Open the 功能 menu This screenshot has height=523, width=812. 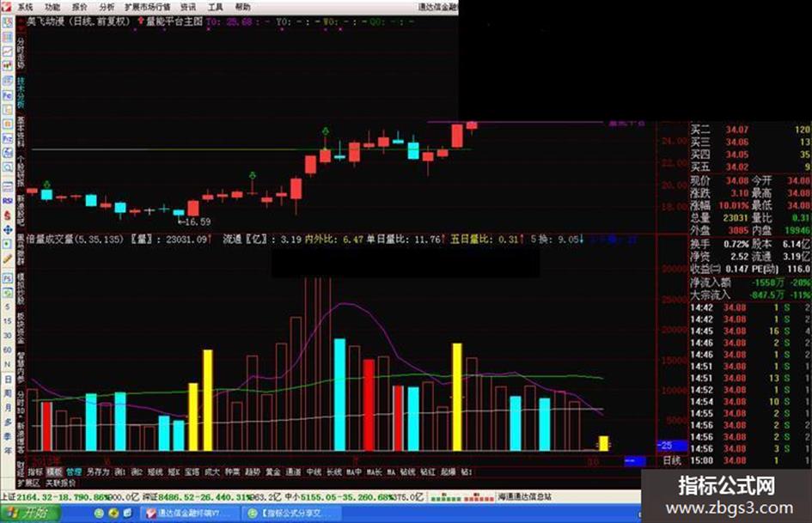pyautogui.click(x=52, y=7)
